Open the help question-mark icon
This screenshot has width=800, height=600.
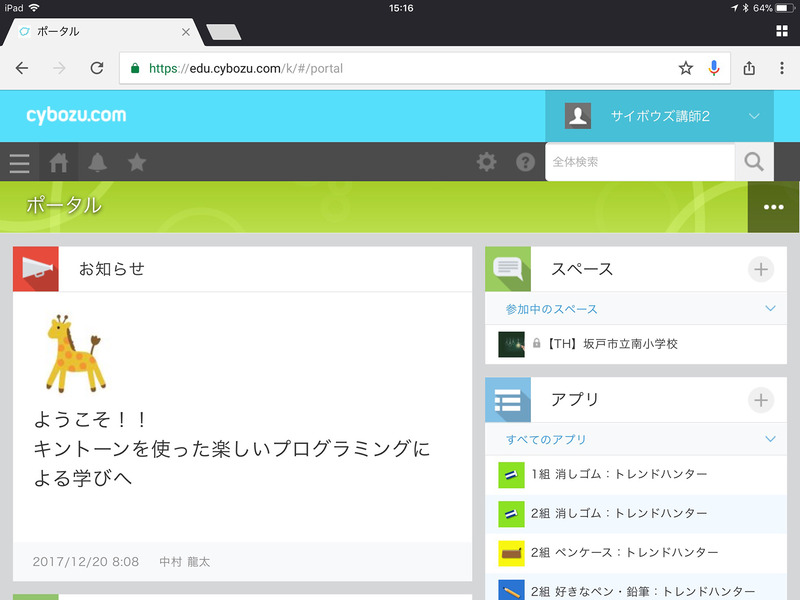[x=525, y=162]
